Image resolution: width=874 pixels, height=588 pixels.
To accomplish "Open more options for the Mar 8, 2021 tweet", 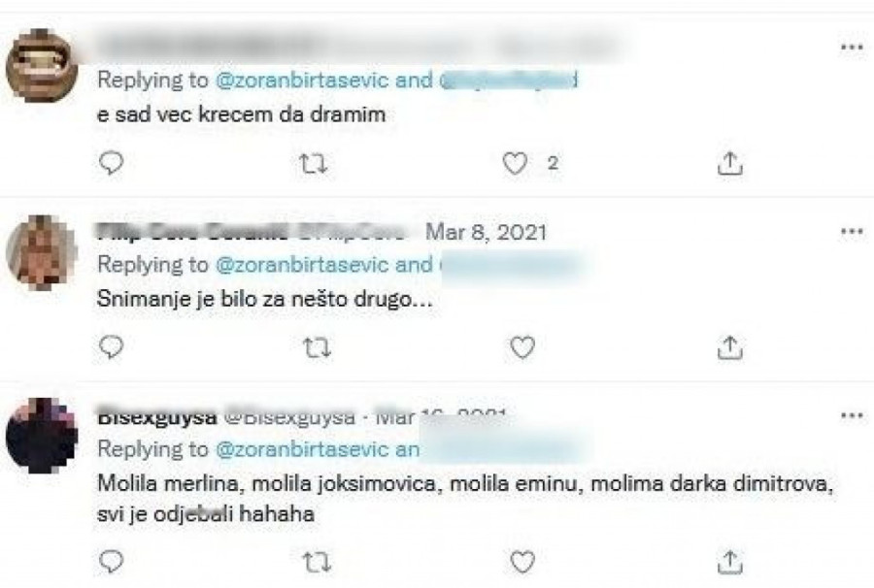I will click(x=852, y=231).
